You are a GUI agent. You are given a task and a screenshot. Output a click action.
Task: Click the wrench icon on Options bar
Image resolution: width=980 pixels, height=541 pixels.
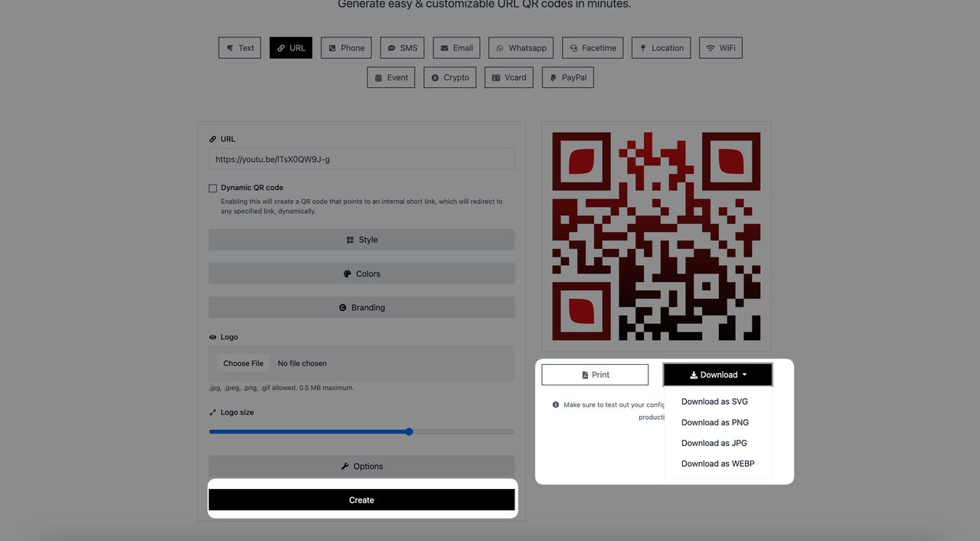click(x=345, y=466)
